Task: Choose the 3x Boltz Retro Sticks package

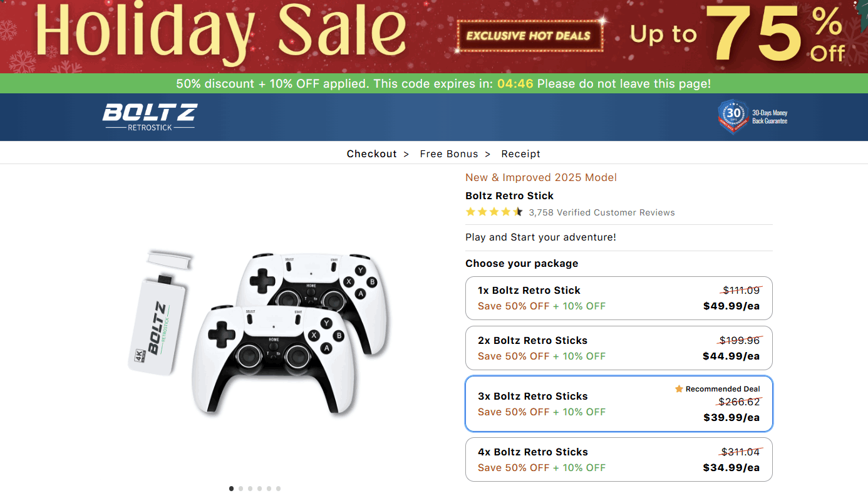Action: [x=619, y=404]
